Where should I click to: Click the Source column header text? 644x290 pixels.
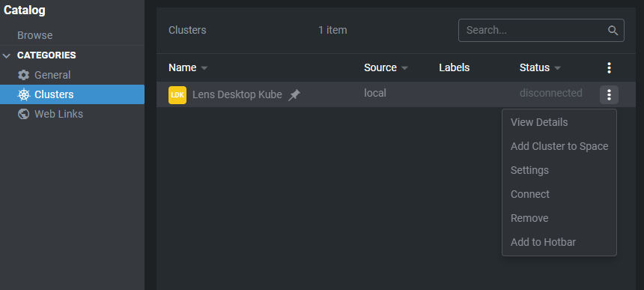point(380,67)
